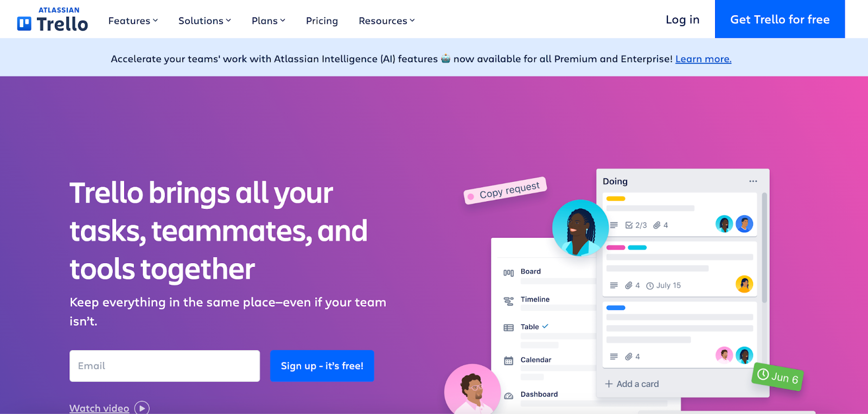
Task: Click attachment icon on the 2/3 card
Action: 657,225
